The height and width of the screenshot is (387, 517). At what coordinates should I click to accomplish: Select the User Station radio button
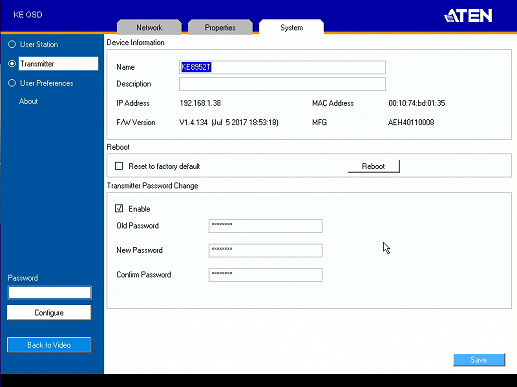[x=12, y=44]
